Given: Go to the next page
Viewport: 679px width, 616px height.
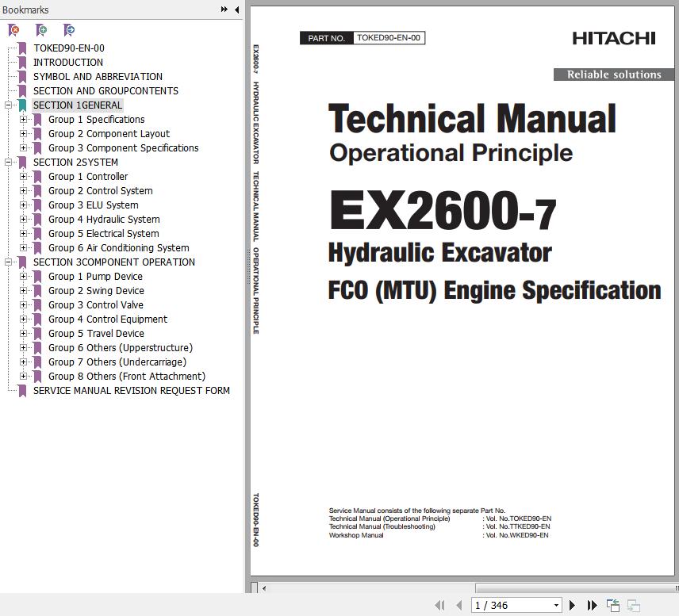Looking at the screenshot, I should (x=572, y=605).
